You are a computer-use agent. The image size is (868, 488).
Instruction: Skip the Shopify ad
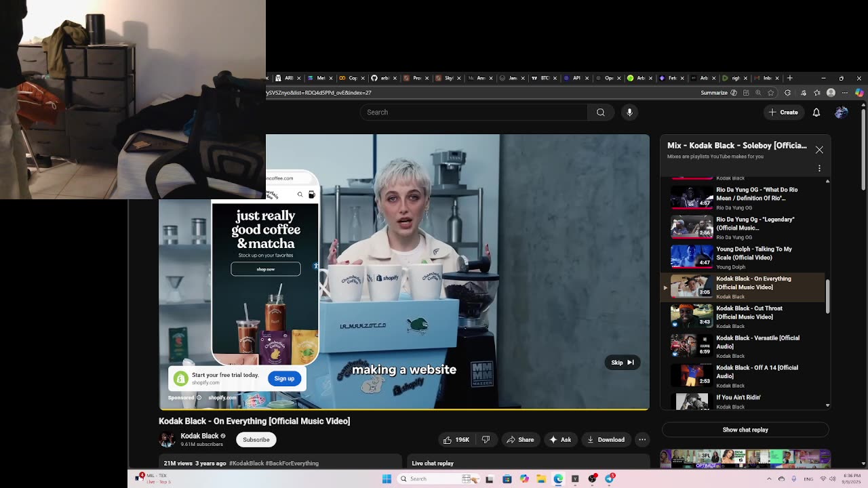(622, 363)
